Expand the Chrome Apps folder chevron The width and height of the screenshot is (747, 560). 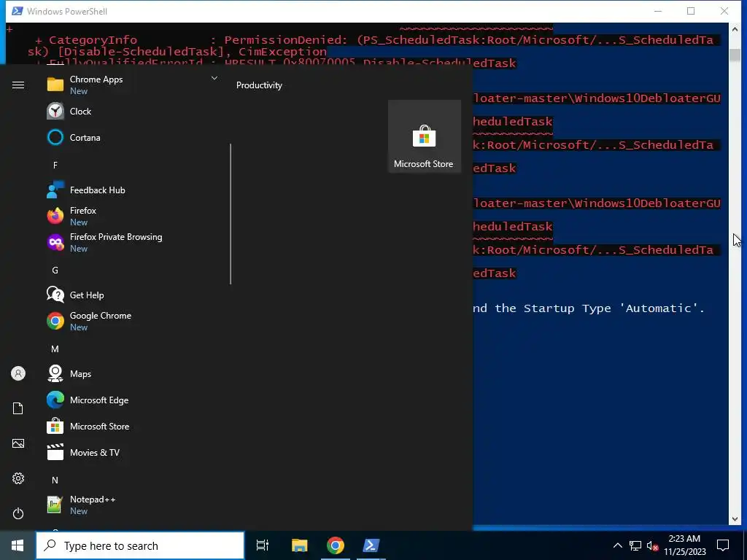coord(214,78)
